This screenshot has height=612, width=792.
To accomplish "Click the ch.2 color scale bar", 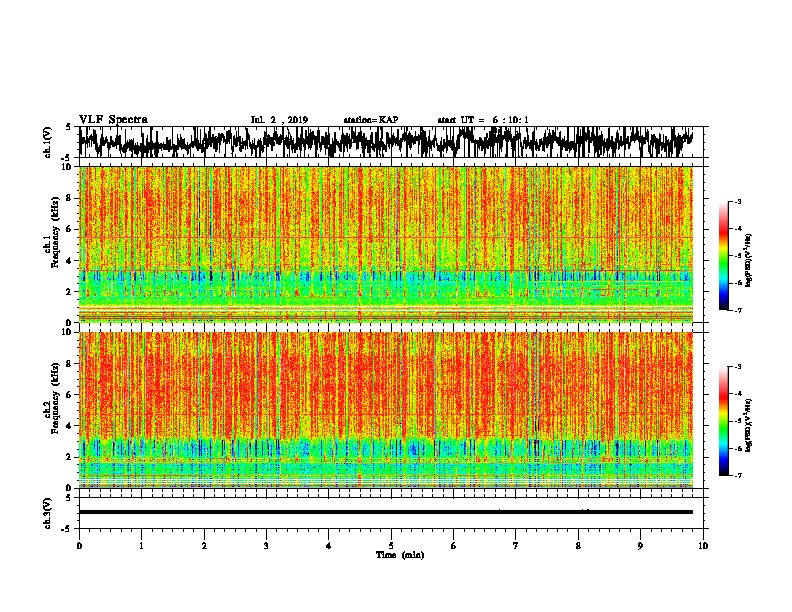I will 723,421.
